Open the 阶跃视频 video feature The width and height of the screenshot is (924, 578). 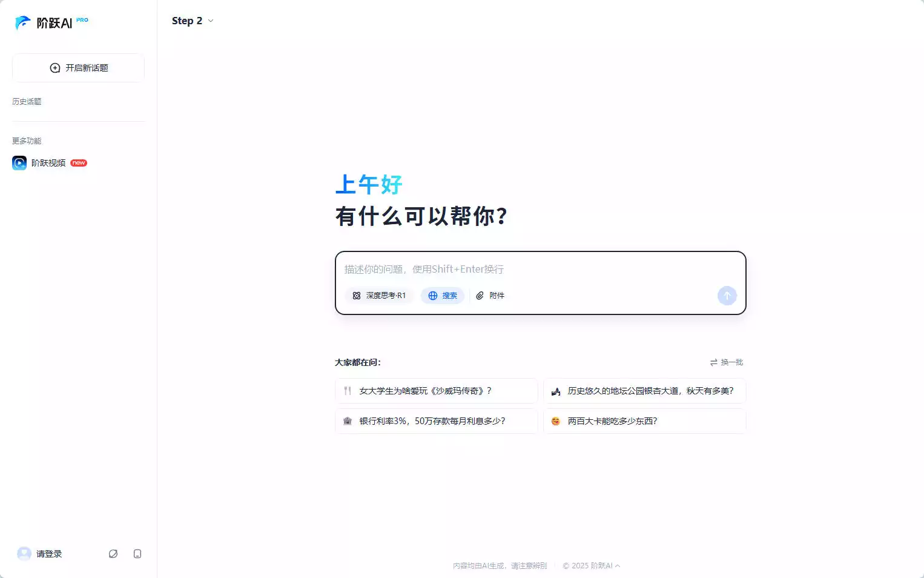click(x=48, y=163)
